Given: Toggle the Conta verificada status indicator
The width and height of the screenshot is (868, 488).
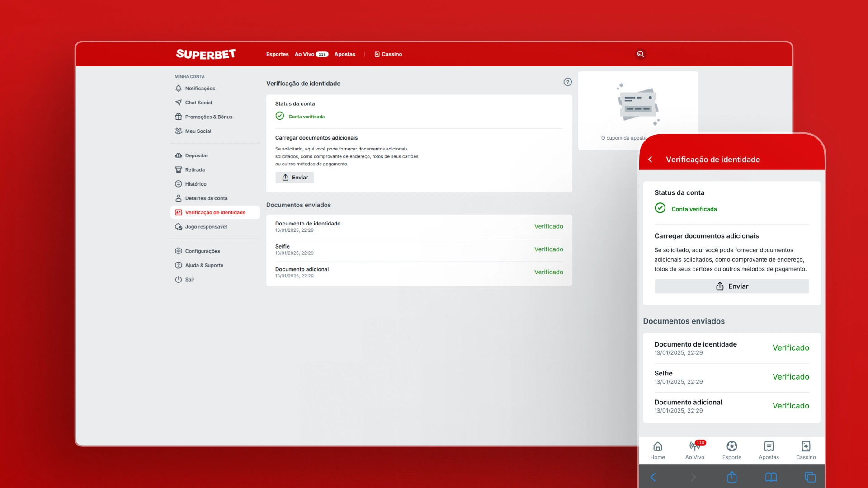Looking at the screenshot, I should 299,116.
